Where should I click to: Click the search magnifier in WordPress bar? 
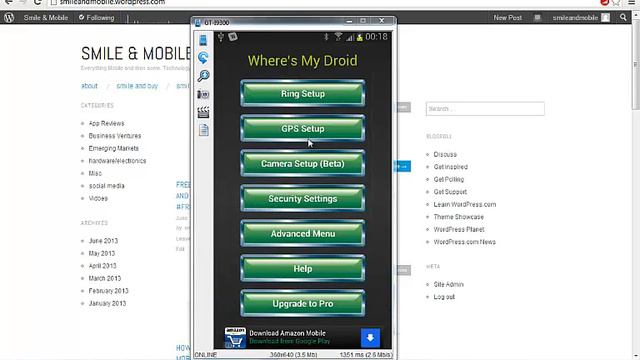623,17
